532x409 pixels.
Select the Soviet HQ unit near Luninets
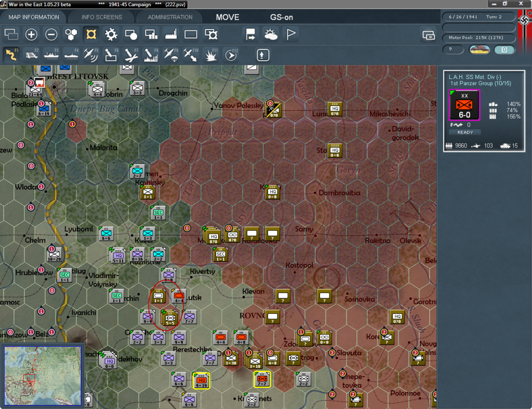coord(335,109)
